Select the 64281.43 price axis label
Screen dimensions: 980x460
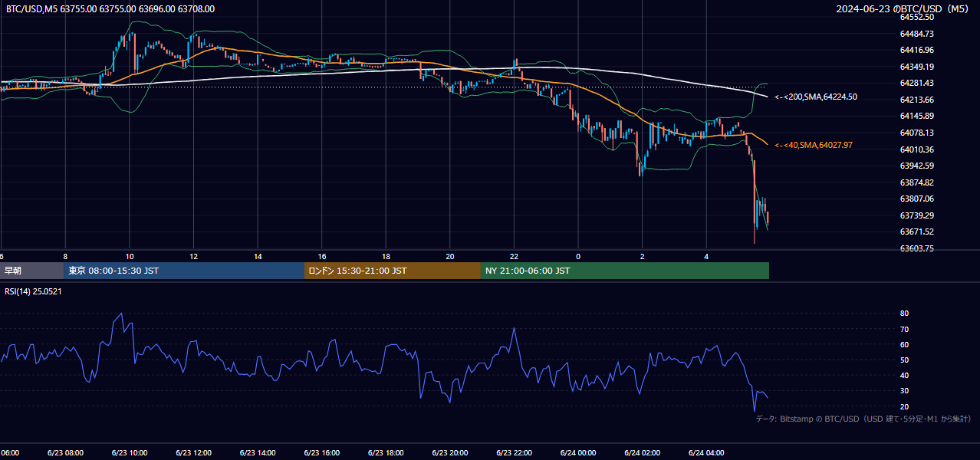916,83
